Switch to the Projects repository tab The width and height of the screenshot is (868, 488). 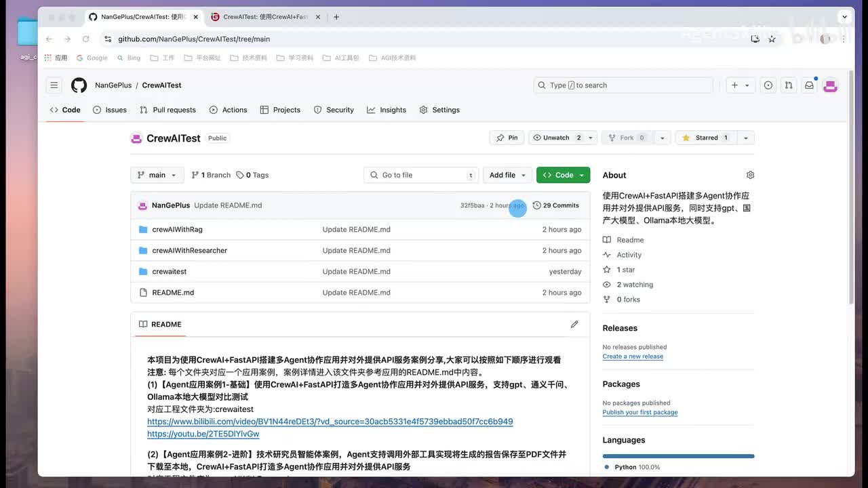tap(280, 110)
